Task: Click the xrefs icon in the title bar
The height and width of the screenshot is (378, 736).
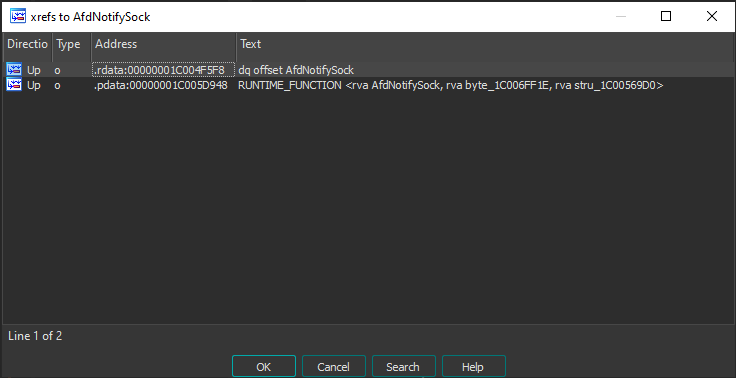Action: (x=18, y=16)
